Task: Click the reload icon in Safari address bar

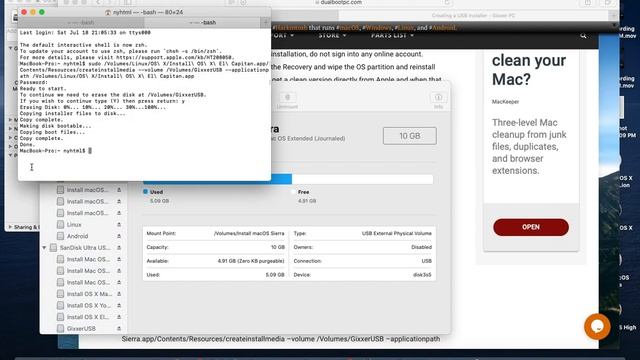Action: tap(447, 2)
